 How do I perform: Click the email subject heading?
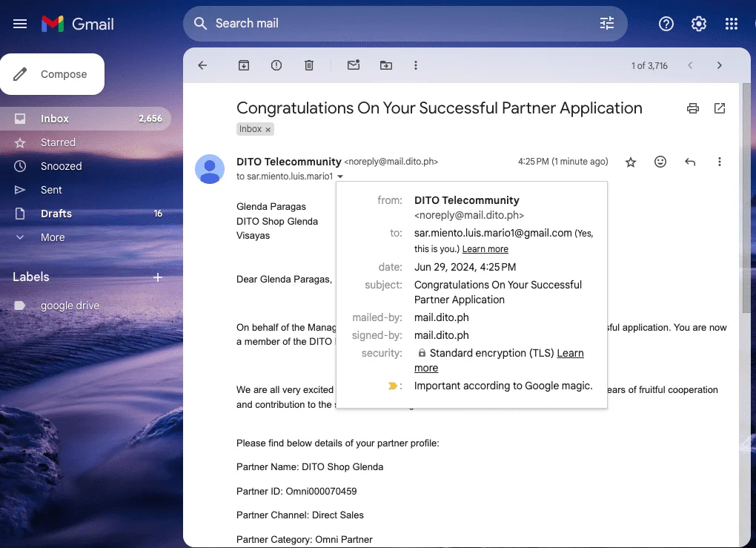click(x=440, y=108)
